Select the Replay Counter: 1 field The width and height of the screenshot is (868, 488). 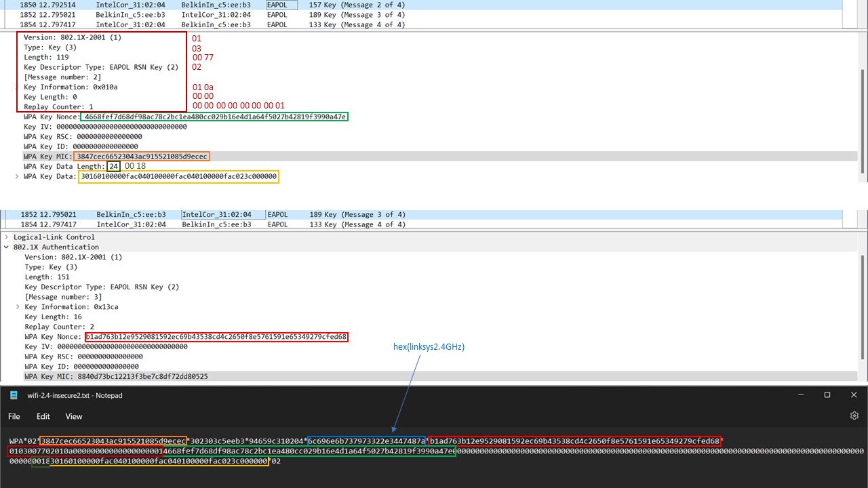tap(58, 107)
